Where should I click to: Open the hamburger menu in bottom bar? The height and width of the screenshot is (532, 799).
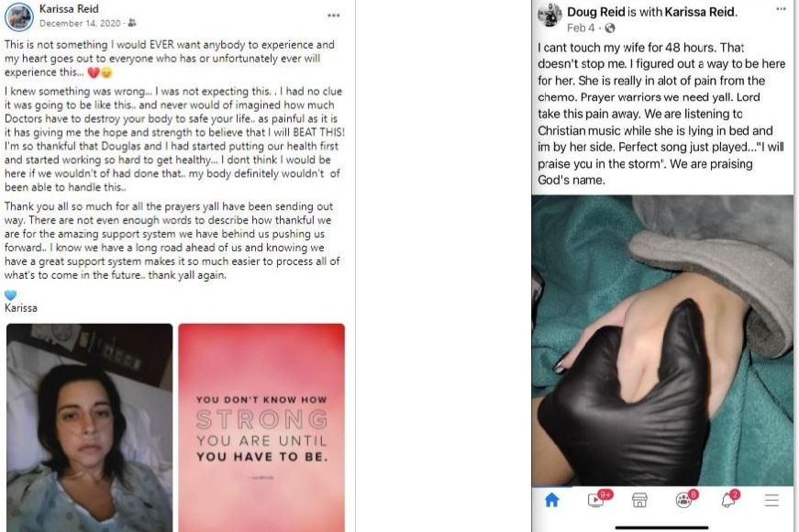click(x=771, y=500)
